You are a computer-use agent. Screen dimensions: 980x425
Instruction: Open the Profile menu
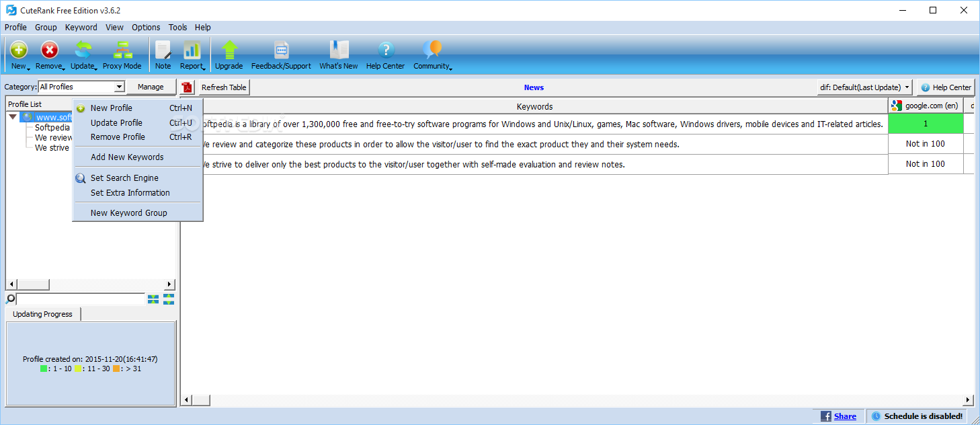15,28
